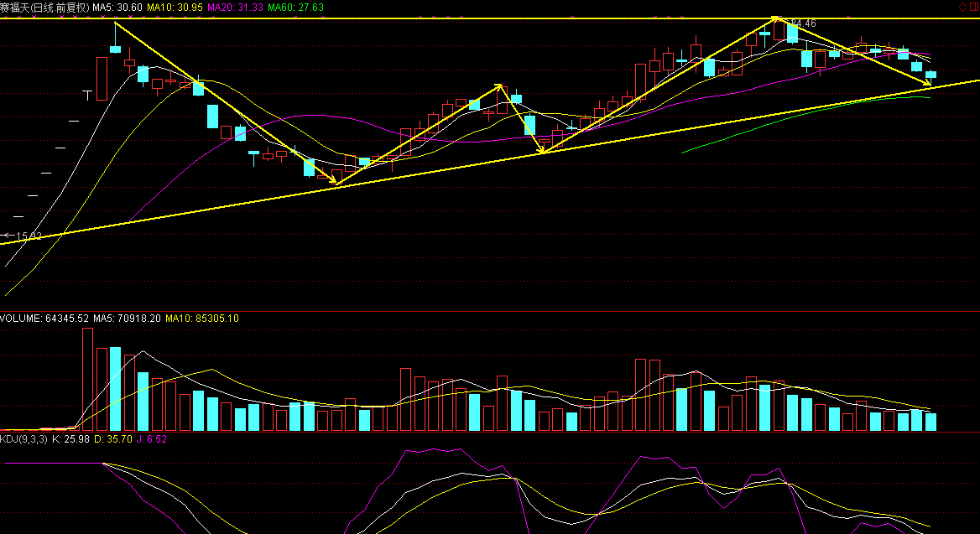Click the K: 25.98 value

click(x=70, y=439)
